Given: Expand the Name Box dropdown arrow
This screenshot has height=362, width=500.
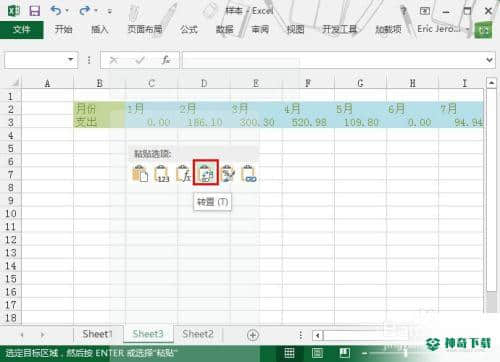Looking at the screenshot, I should click(x=71, y=60).
